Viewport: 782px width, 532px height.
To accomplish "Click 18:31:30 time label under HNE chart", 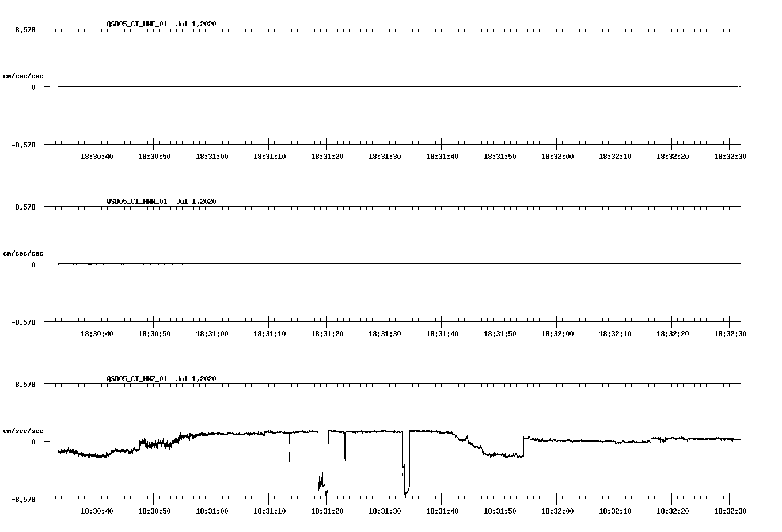I will click(x=385, y=156).
